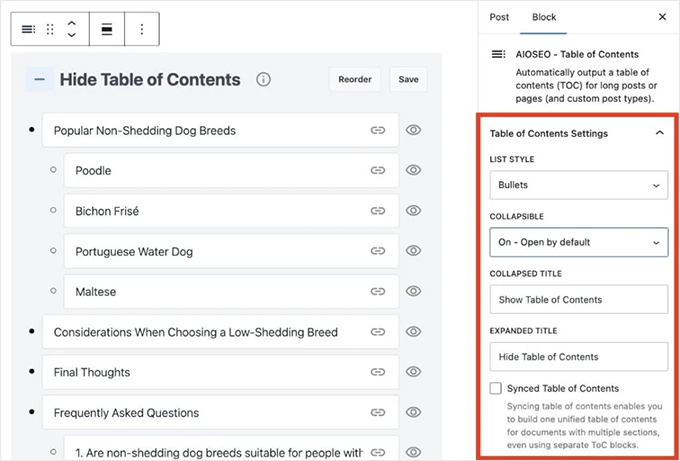680x461 pixels.
Task: Open the block alignment option in toolbar
Action: 107,30
